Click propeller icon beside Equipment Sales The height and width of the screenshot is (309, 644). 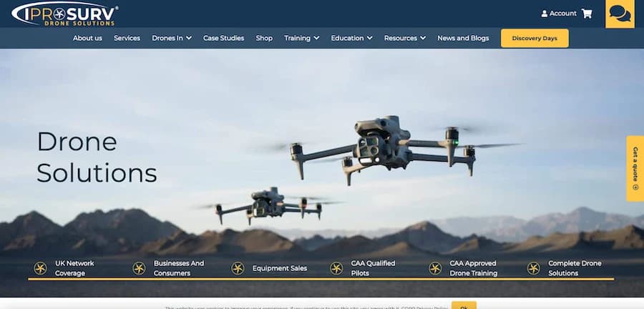point(238,268)
